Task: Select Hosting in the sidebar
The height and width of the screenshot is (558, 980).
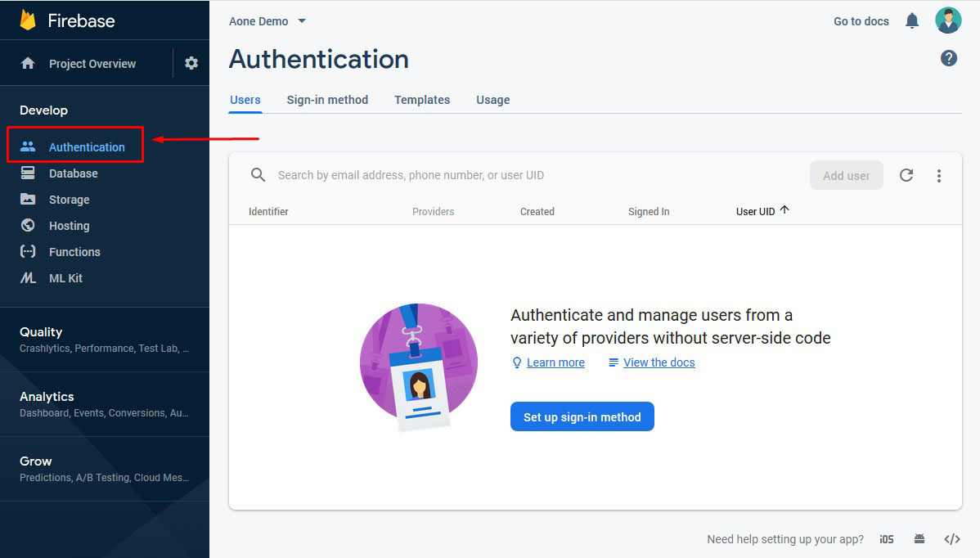Action: tap(70, 226)
